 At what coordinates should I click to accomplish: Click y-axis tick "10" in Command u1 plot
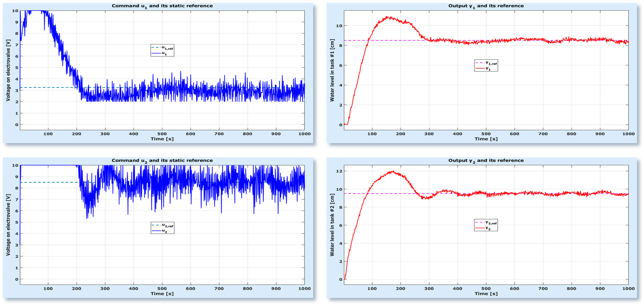tap(15, 11)
